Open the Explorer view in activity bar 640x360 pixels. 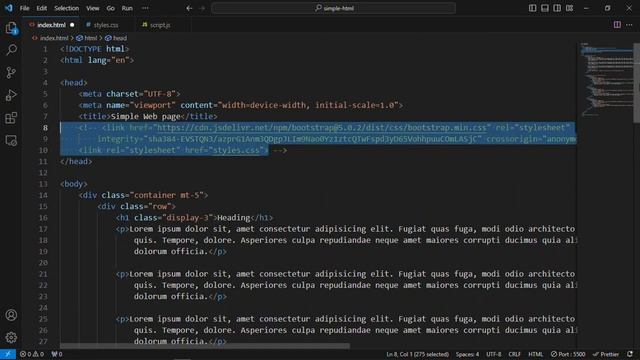[x=11, y=28]
